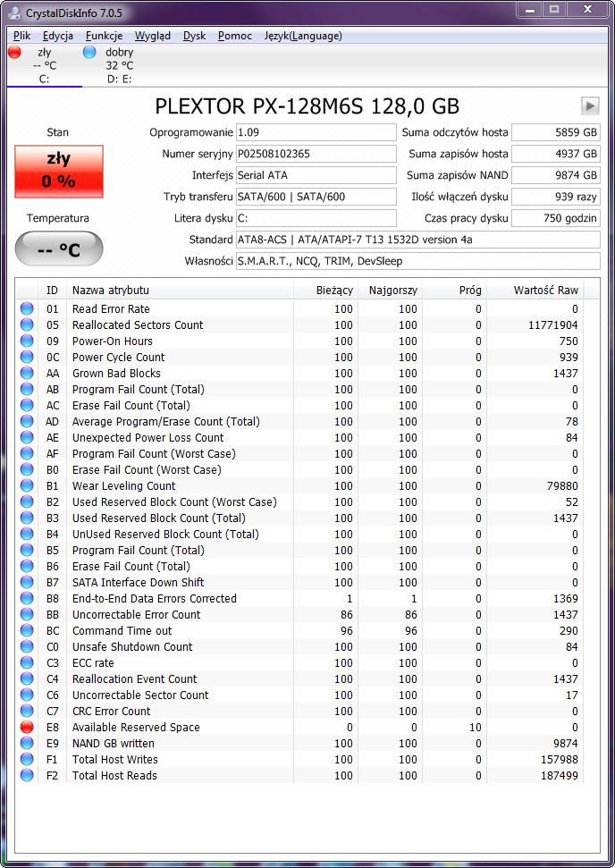Click the serial number field P02508102365
Image resolution: width=615 pixels, height=868 pixels.
click(316, 154)
